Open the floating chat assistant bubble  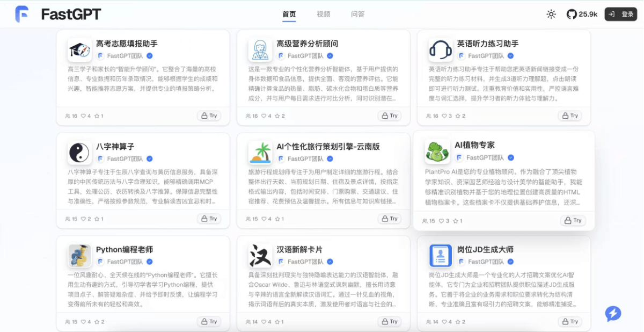click(613, 314)
